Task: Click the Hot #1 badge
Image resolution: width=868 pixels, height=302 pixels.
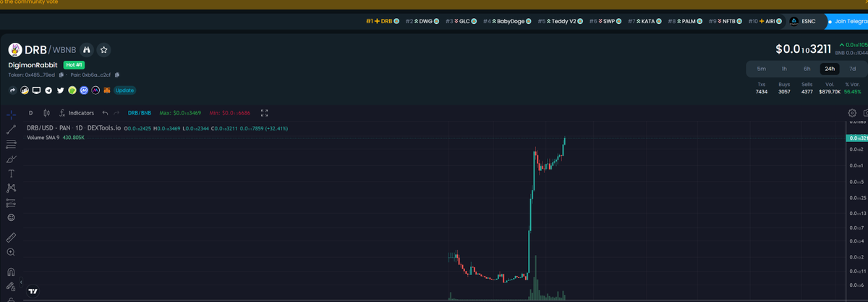Action: 75,64
